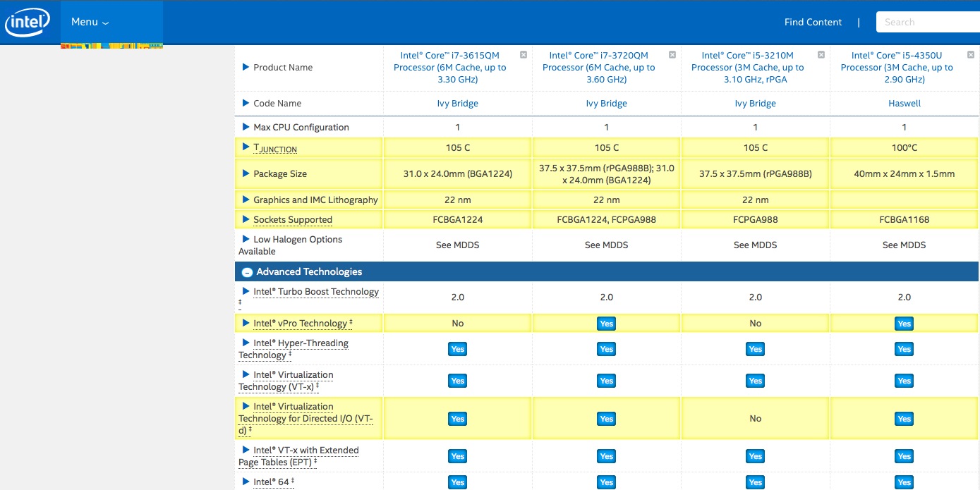Expand Intel Virtualization Technology (VT-x) triangle
Viewport: 980px width, 490px height.
click(x=246, y=374)
